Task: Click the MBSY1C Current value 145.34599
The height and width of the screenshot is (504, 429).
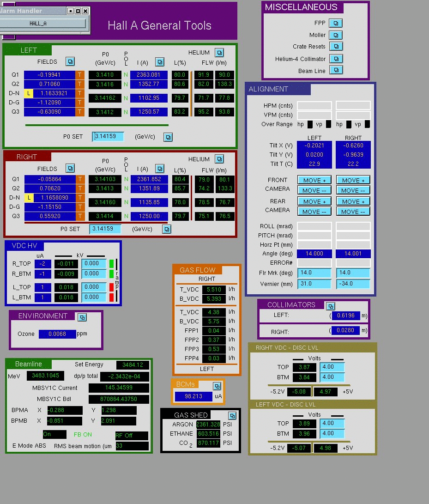Action: point(119,388)
